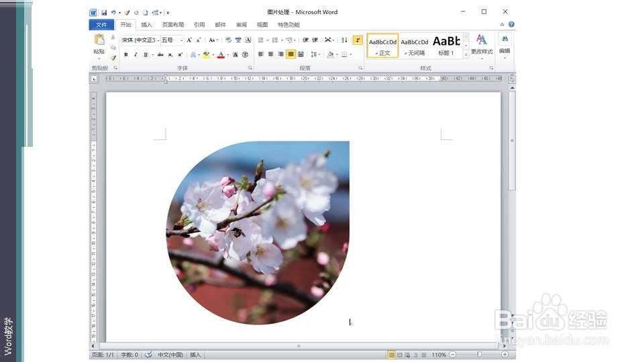Click the Paste clipboard icon

click(x=99, y=40)
